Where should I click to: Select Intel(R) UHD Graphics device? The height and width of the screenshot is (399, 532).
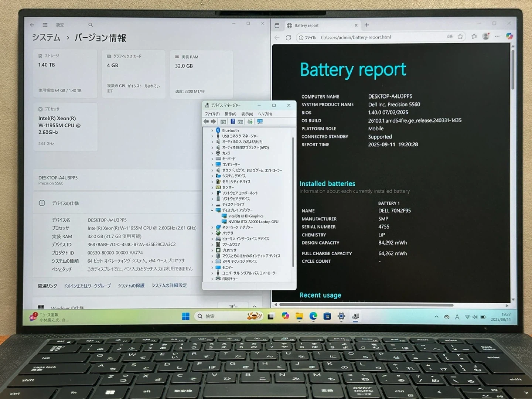coord(246,216)
